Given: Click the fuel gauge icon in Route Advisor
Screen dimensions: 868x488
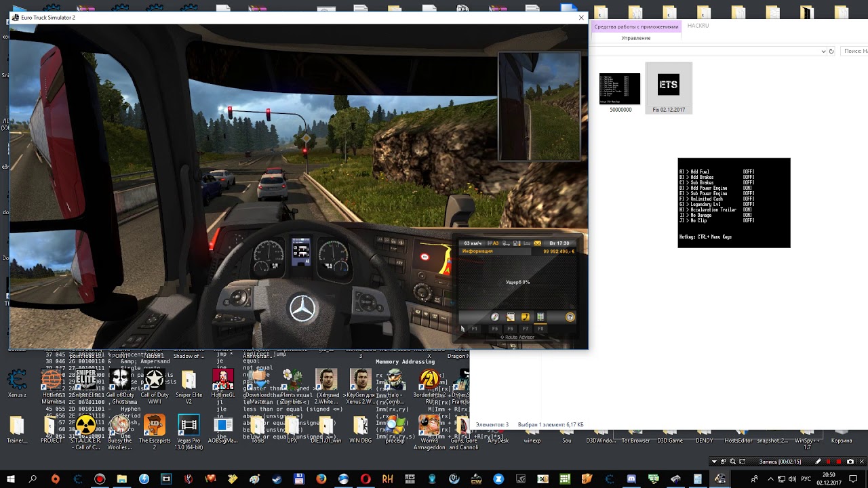Looking at the screenshot, I should [x=517, y=243].
